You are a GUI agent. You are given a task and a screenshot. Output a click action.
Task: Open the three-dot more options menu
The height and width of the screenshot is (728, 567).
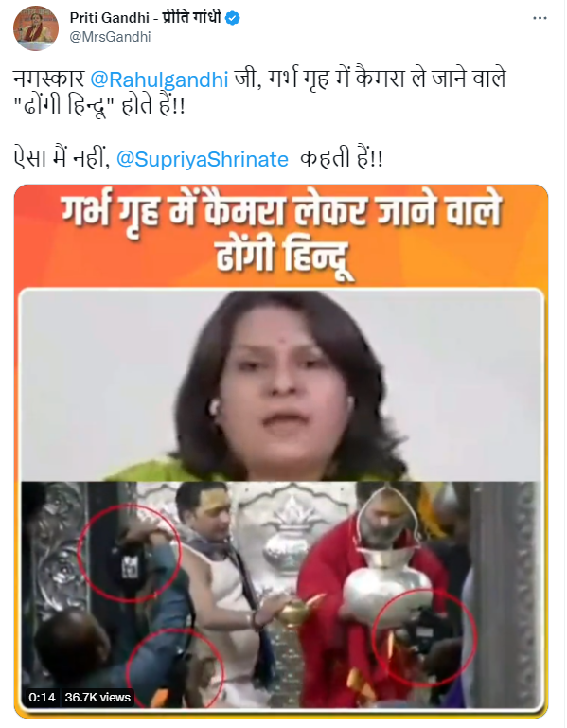click(x=540, y=18)
